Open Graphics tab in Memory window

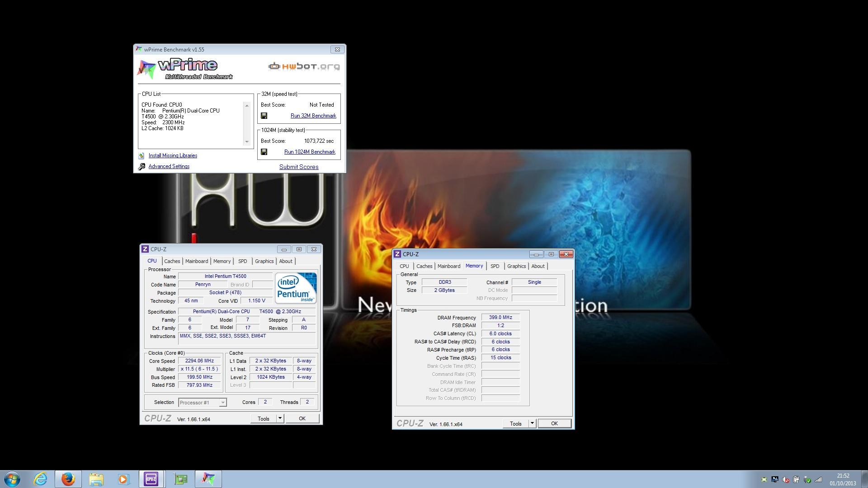516,266
